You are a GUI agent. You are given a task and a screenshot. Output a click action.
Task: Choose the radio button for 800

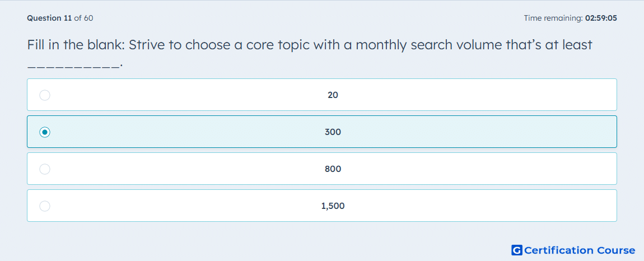coord(45,169)
